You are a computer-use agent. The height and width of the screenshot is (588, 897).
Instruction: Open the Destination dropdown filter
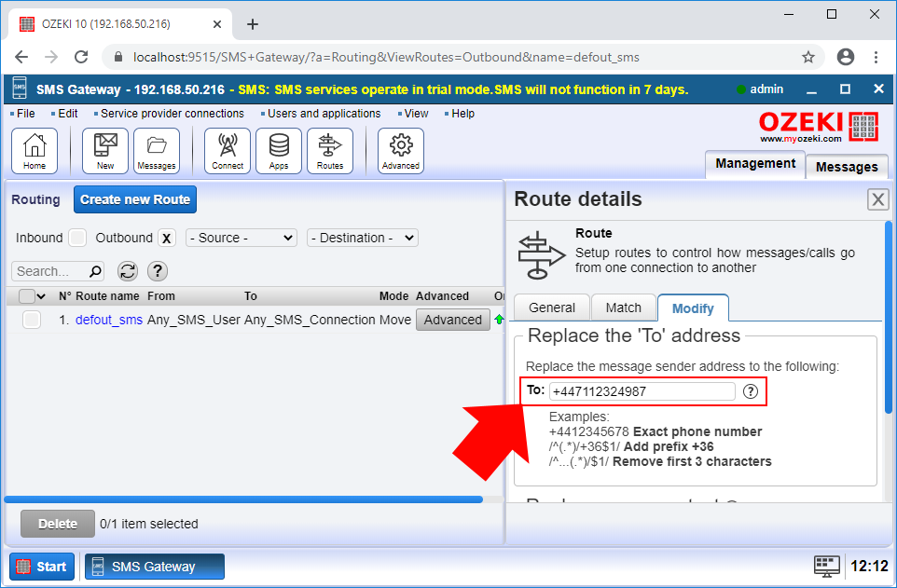pyautogui.click(x=363, y=238)
